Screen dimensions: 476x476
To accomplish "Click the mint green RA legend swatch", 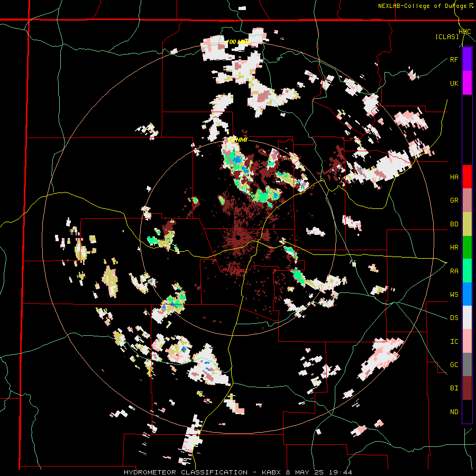I will click(x=467, y=271).
